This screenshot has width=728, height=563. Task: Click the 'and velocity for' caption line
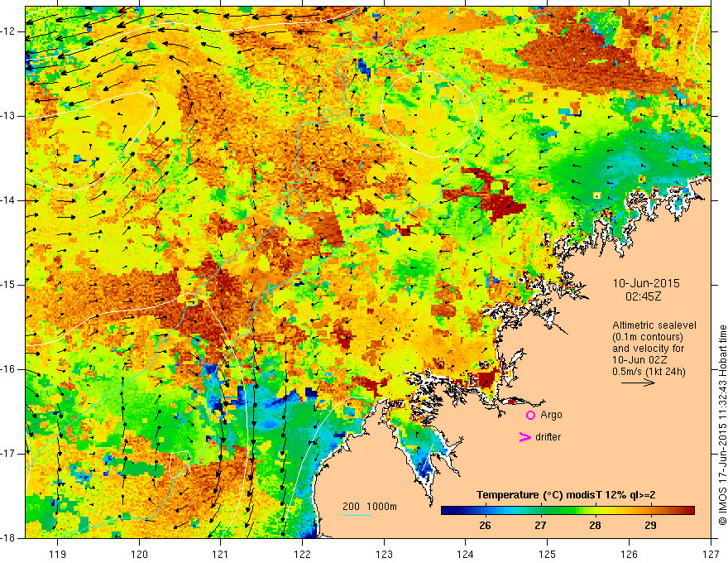[x=648, y=349]
